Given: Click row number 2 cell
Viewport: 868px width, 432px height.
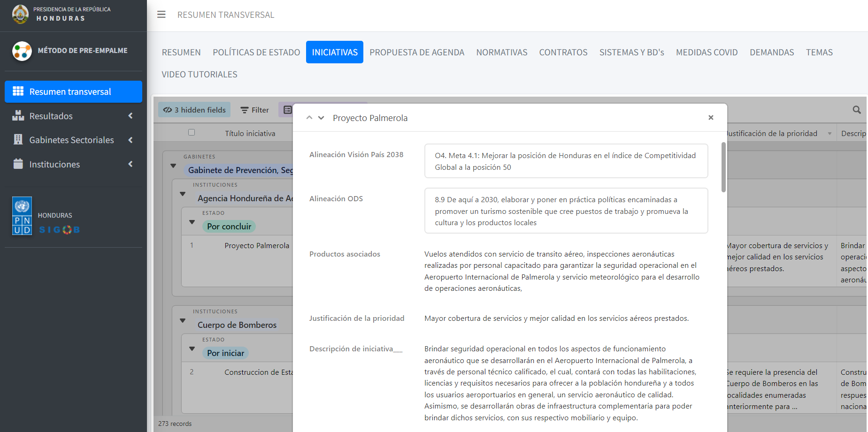Looking at the screenshot, I should tap(192, 371).
